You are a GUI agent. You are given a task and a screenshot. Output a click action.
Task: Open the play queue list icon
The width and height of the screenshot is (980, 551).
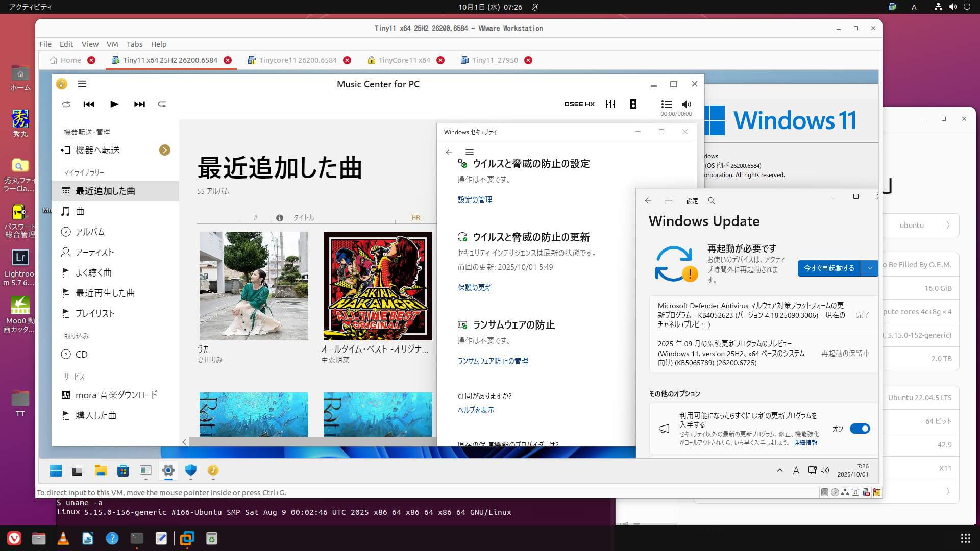coord(666,104)
